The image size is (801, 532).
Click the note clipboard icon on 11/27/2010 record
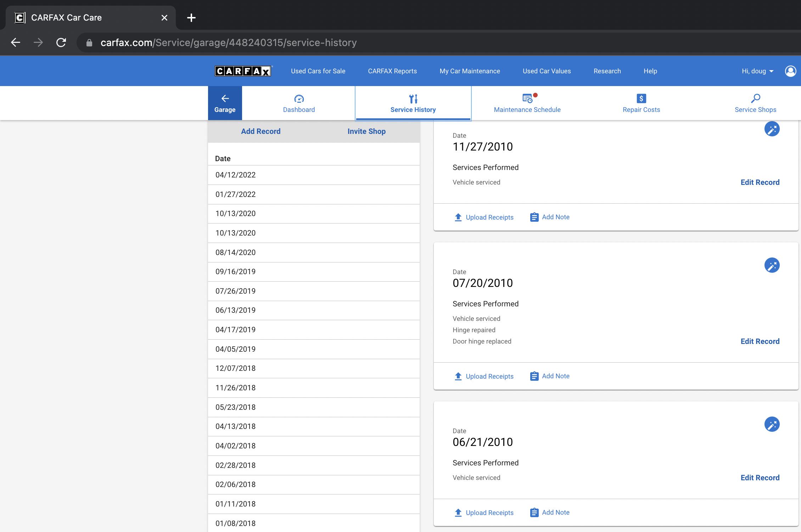[534, 217]
